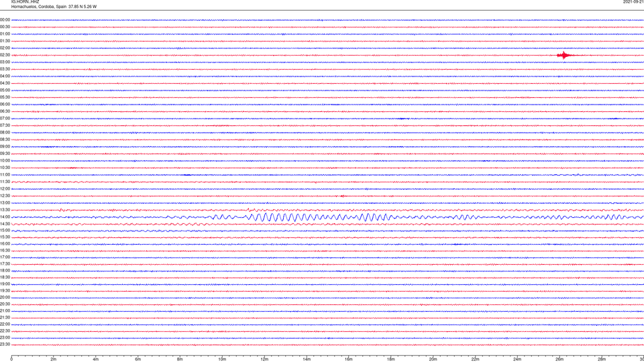
Task: Click the 22:00 row time label
Action: [5, 324]
